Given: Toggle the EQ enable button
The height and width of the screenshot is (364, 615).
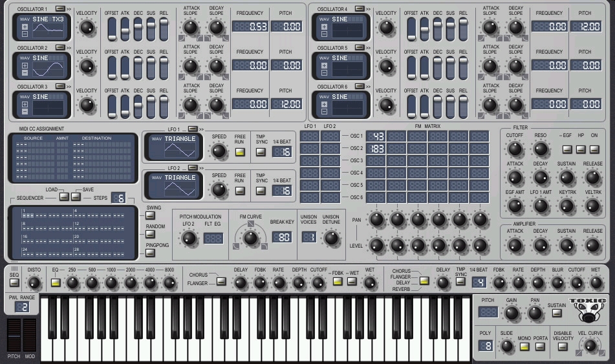Looking at the screenshot, I should pyautogui.click(x=56, y=283).
